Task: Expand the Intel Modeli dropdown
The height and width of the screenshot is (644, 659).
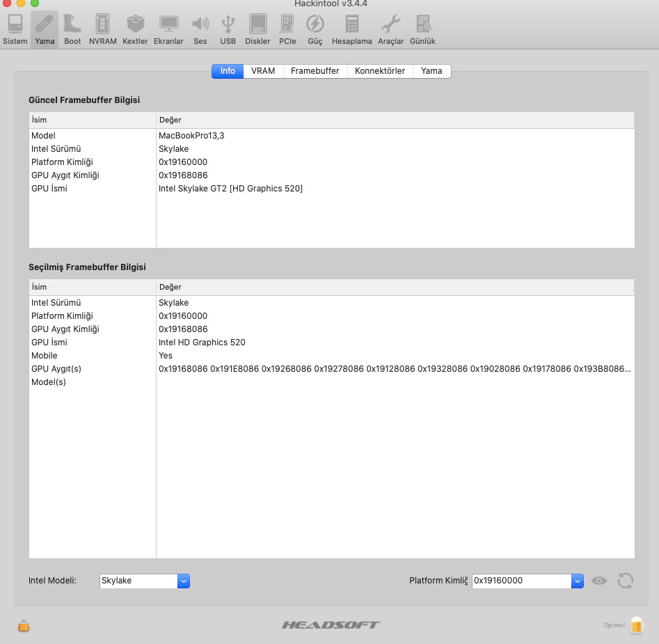Action: 184,581
